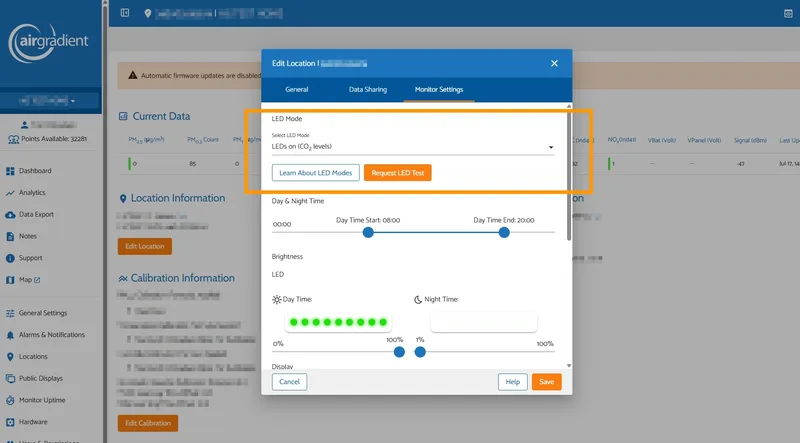Switch to the General tab
This screenshot has height=443, width=800.
pos(296,89)
